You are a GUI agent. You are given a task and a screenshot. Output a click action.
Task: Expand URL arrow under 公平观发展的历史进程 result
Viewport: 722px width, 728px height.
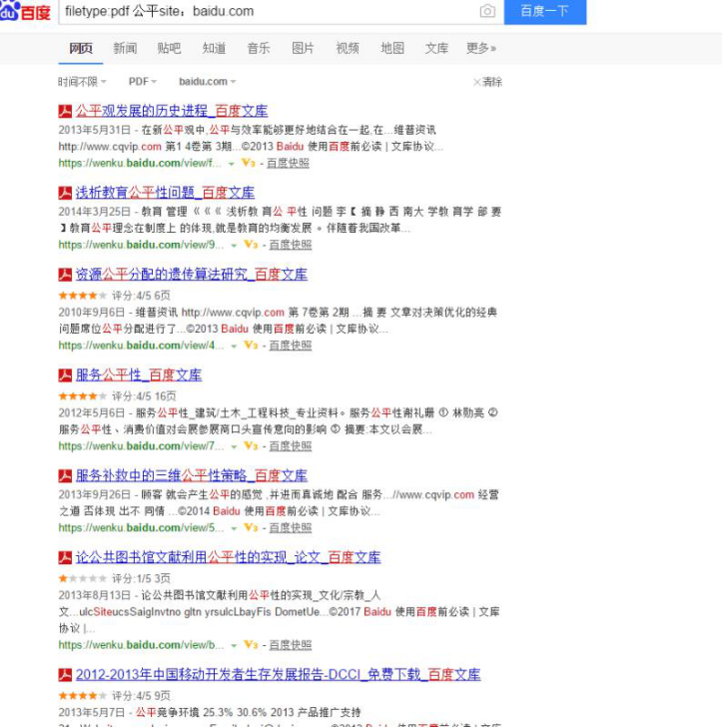tap(232, 164)
